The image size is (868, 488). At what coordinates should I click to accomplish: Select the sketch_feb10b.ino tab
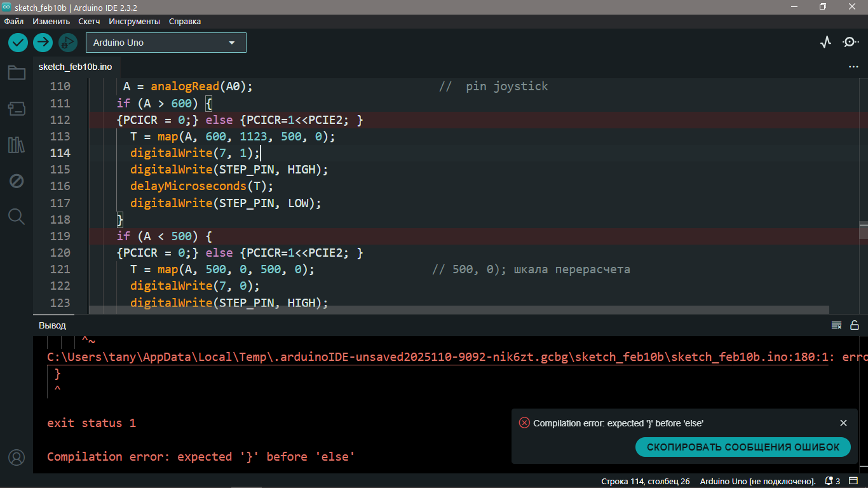pyautogui.click(x=76, y=67)
